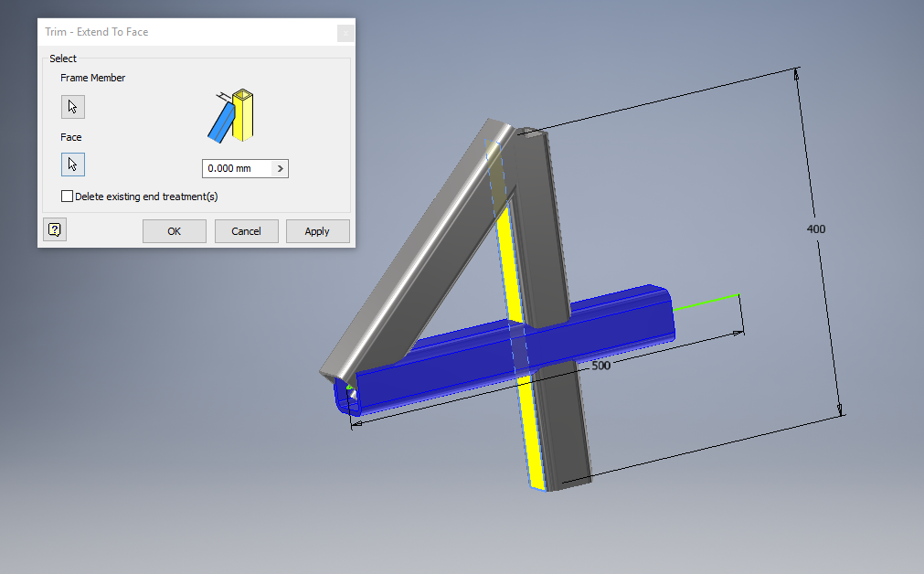Expand the offset value arrow menu
Image resolution: width=924 pixels, height=574 pixels.
point(281,168)
